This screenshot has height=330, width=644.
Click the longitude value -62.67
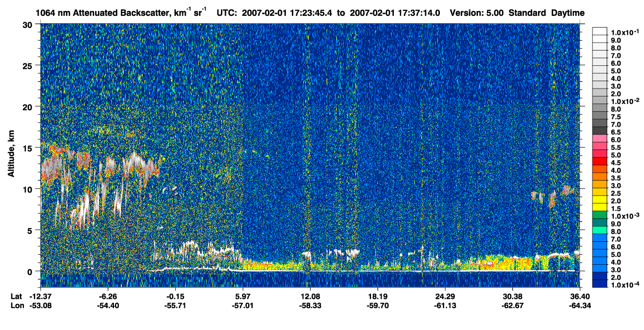click(513, 305)
